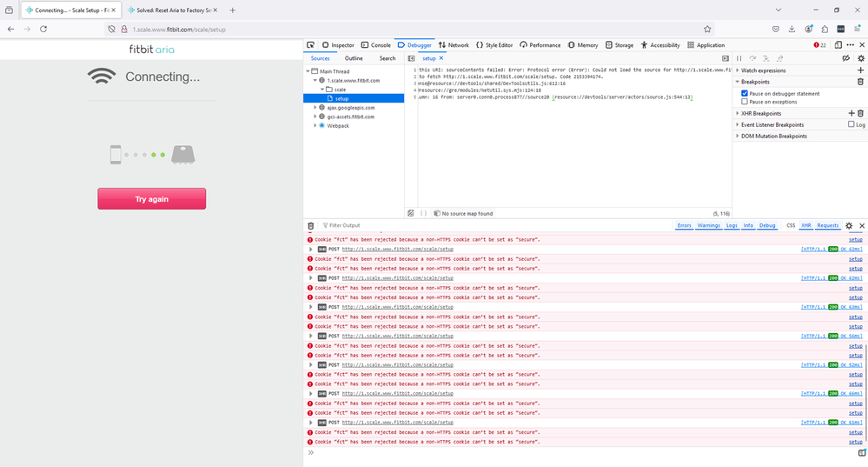Image resolution: width=868 pixels, height=467 pixels.
Task: Pretty print the source with braces button
Action: point(423,213)
